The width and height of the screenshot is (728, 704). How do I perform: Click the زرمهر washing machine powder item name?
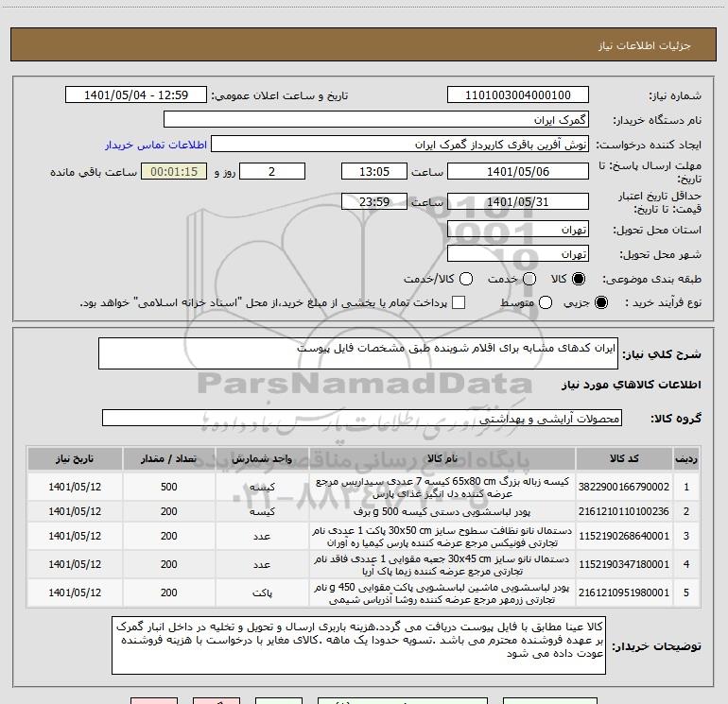click(442, 593)
